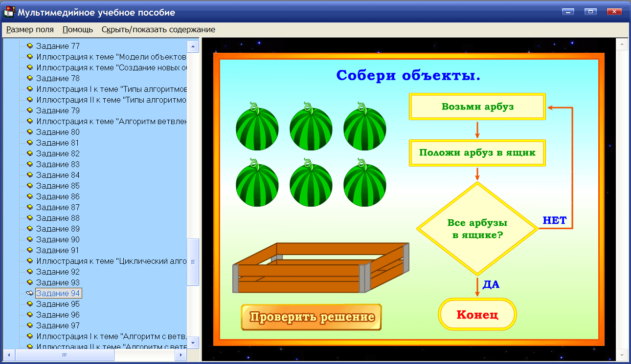Viewport: 631px width, 364px height.
Task: Open Задание 95 in the tree
Action: point(58,304)
